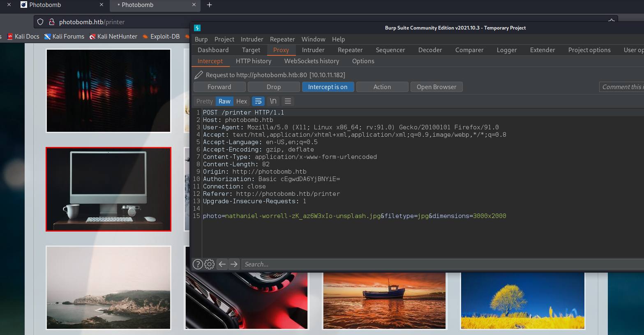Image resolution: width=644 pixels, height=335 pixels.
Task: Switch to Pretty view
Action: click(205, 101)
